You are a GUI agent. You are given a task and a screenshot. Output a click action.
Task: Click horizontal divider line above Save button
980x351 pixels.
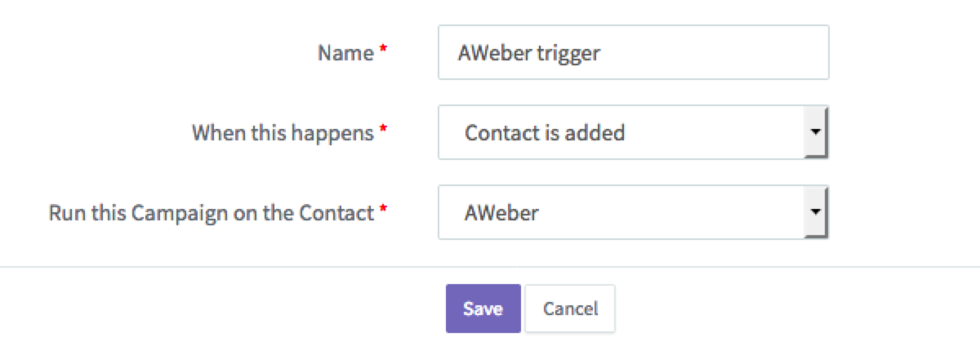(245, 267)
